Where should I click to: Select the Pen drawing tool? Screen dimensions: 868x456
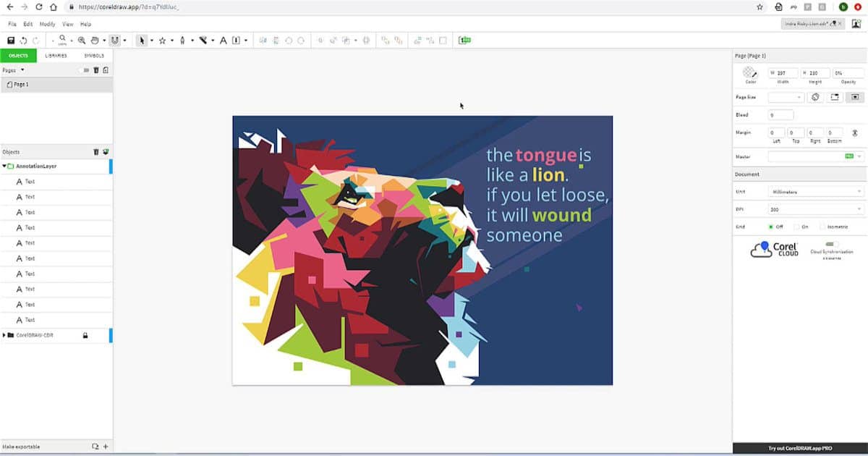click(x=182, y=41)
